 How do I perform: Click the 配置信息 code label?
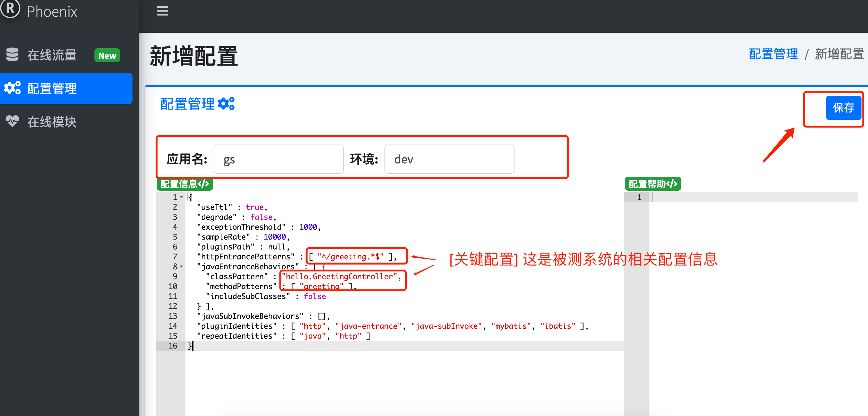tap(185, 184)
